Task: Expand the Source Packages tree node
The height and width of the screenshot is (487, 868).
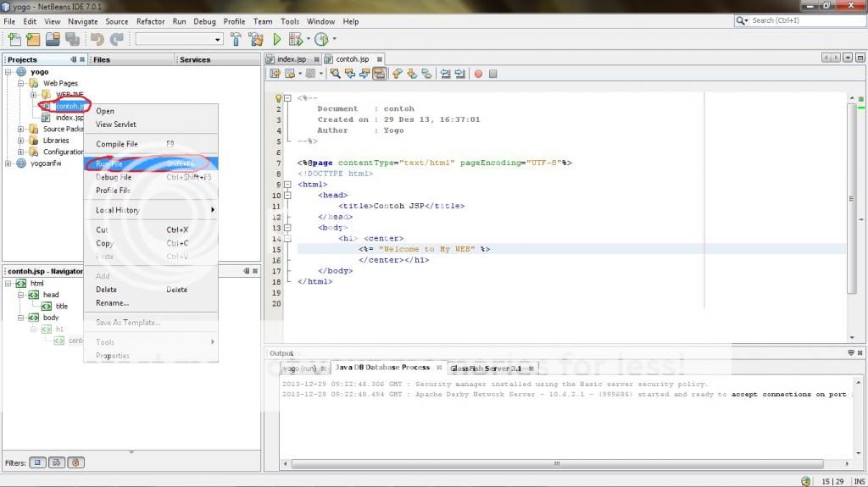Action: (22, 130)
